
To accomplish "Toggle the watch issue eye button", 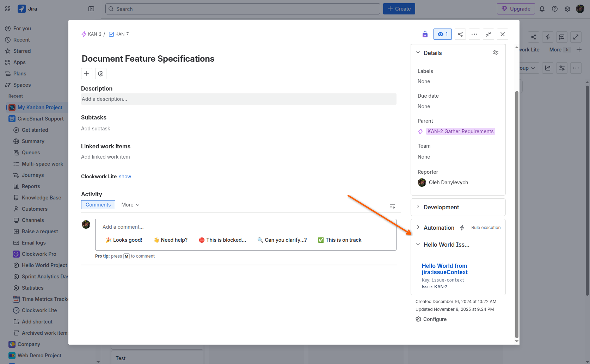I will 443,34.
